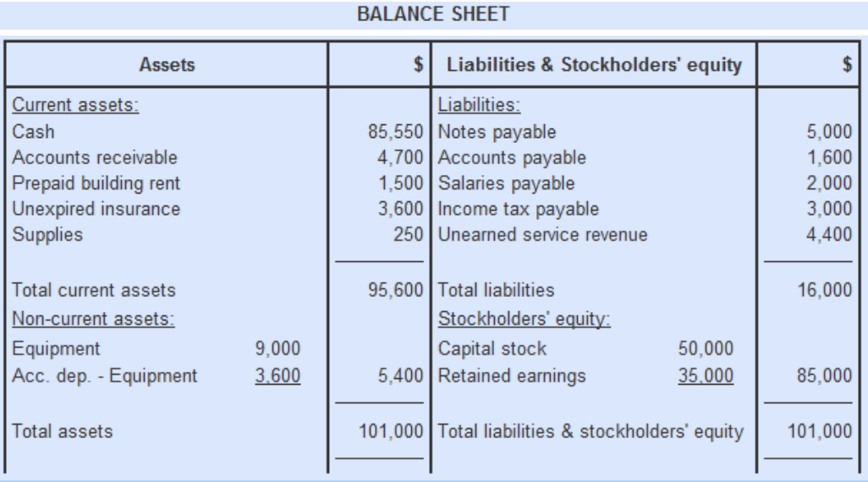The width and height of the screenshot is (868, 482).
Task: Select the Salaries payable label
Action: (x=506, y=183)
